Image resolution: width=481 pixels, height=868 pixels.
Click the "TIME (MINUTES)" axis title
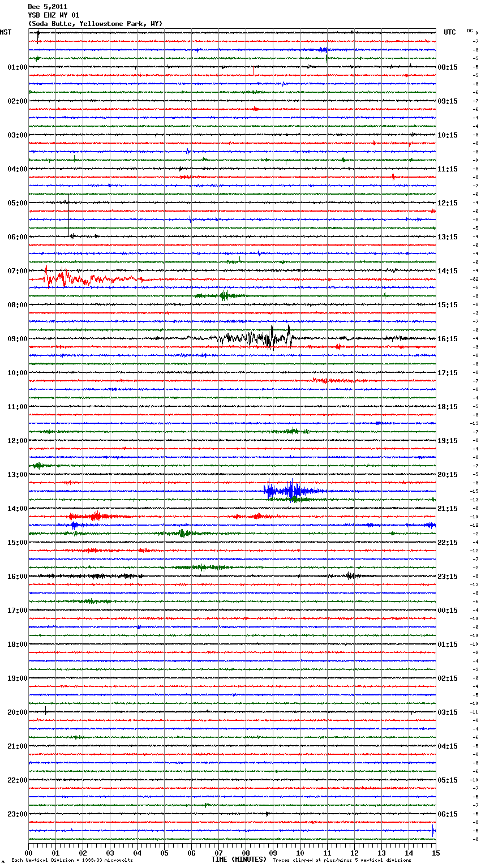pyautogui.click(x=239, y=860)
